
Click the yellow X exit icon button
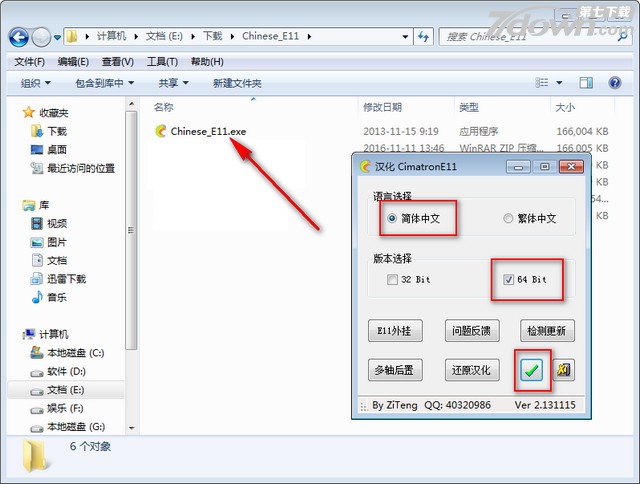(x=564, y=370)
